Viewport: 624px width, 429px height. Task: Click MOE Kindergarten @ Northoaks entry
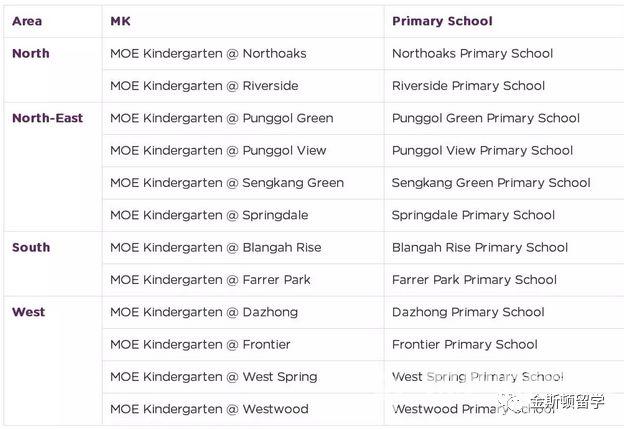pos(208,54)
